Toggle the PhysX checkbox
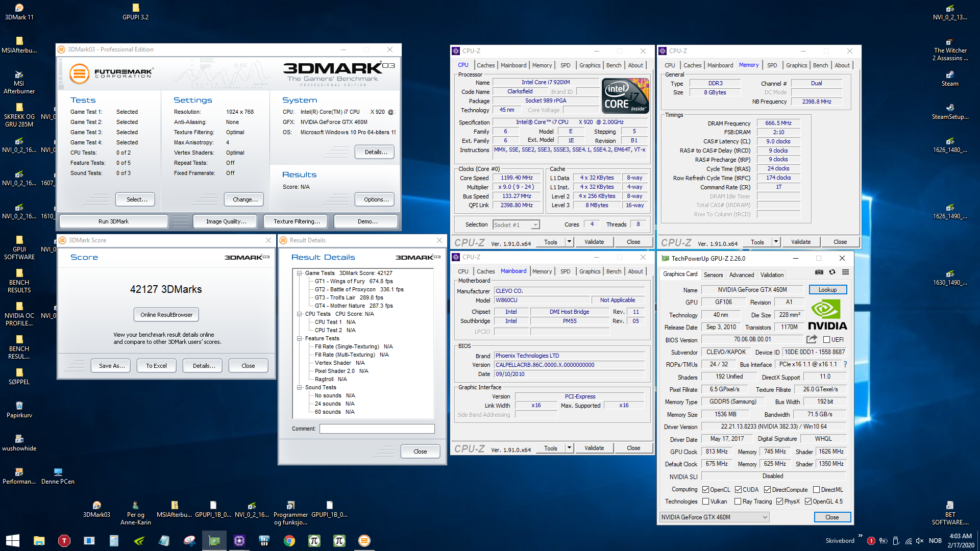 click(x=779, y=502)
